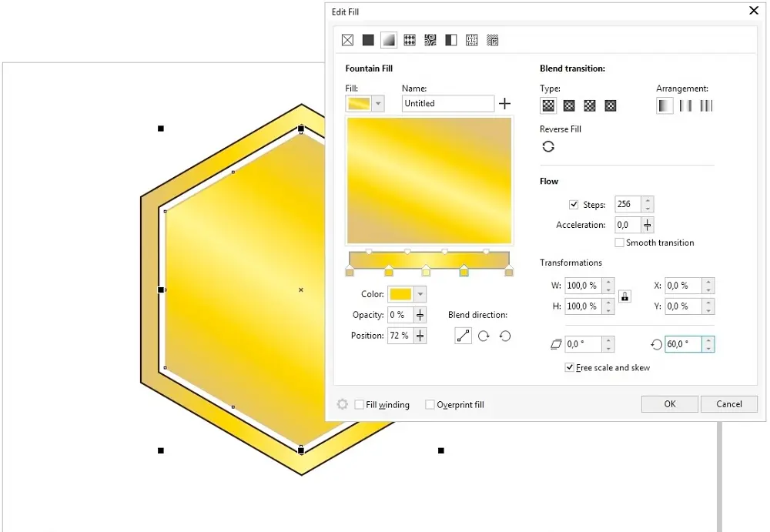
Task: Click the Position value field
Action: pos(400,336)
